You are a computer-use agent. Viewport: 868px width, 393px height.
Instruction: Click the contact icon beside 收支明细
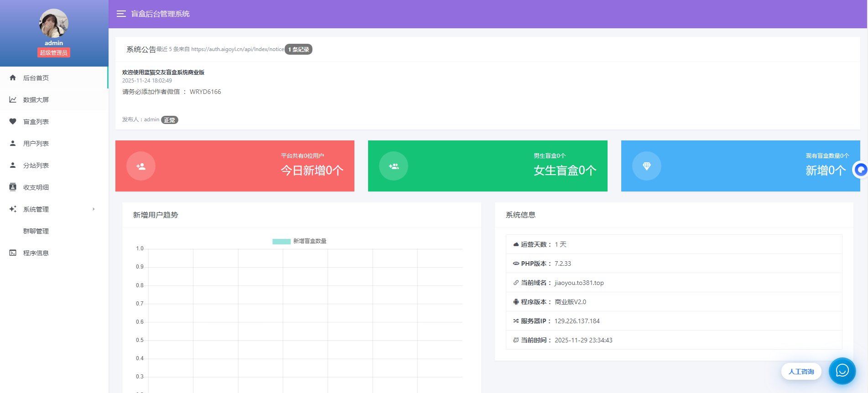click(x=13, y=187)
